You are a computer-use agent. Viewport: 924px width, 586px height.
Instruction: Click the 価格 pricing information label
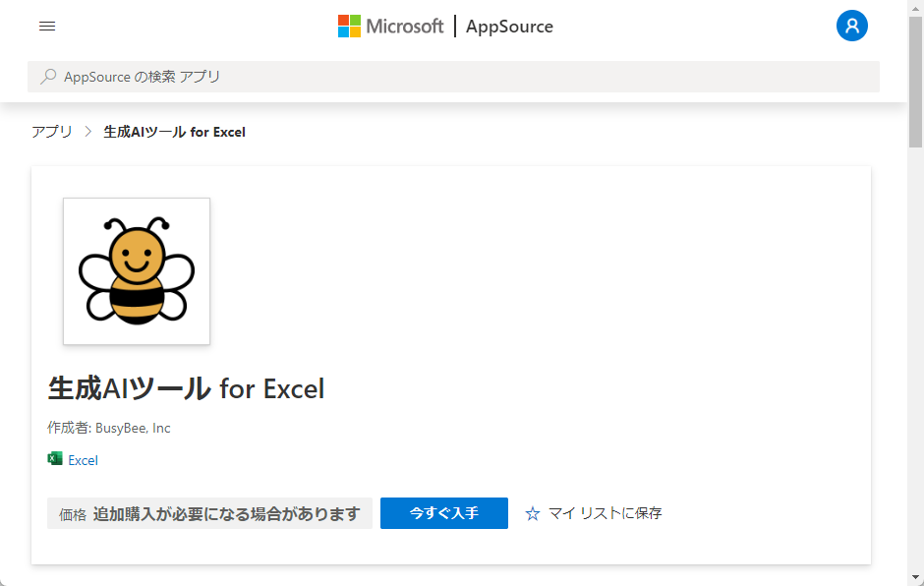[73, 514]
